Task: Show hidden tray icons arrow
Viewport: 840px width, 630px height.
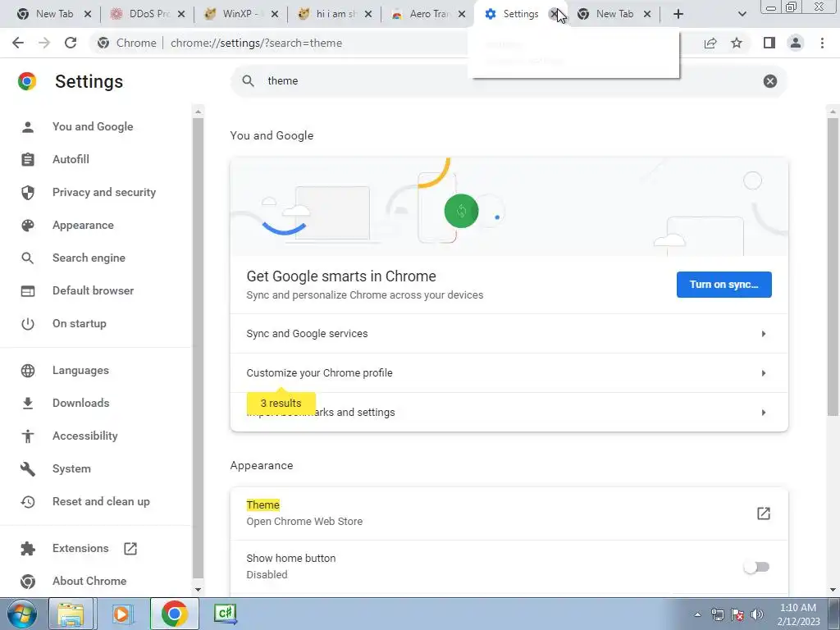Action: (x=697, y=614)
